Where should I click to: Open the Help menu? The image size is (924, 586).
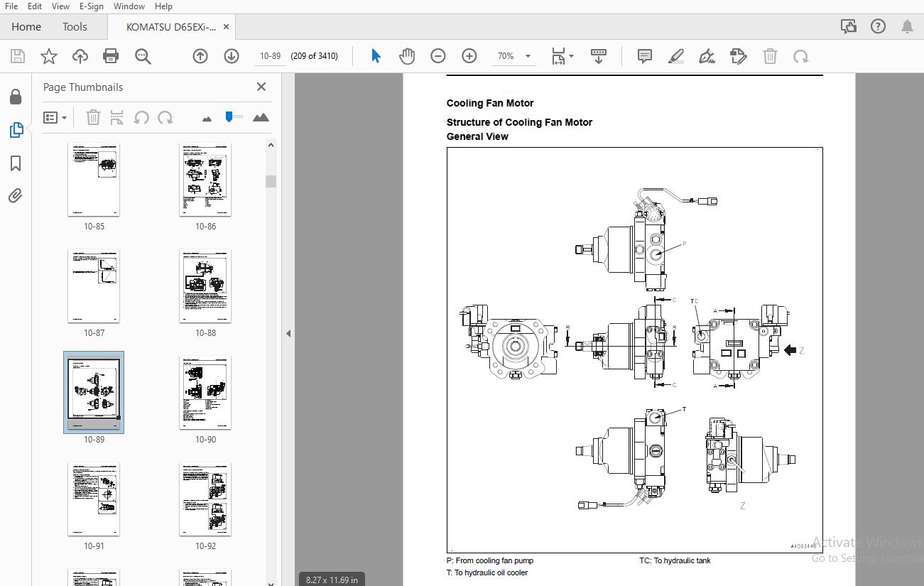[164, 6]
